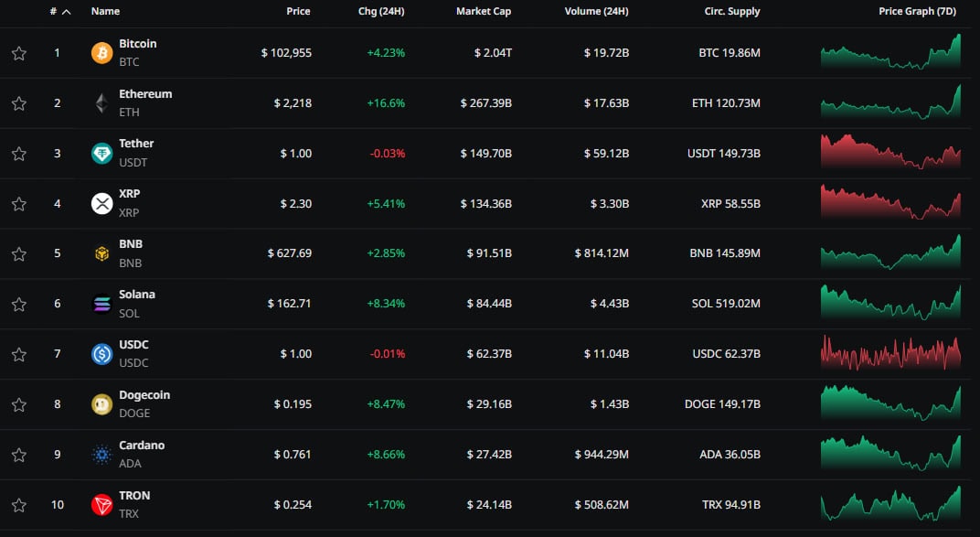This screenshot has height=537, width=980.
Task: Click the TRON logo icon
Action: coord(101,504)
